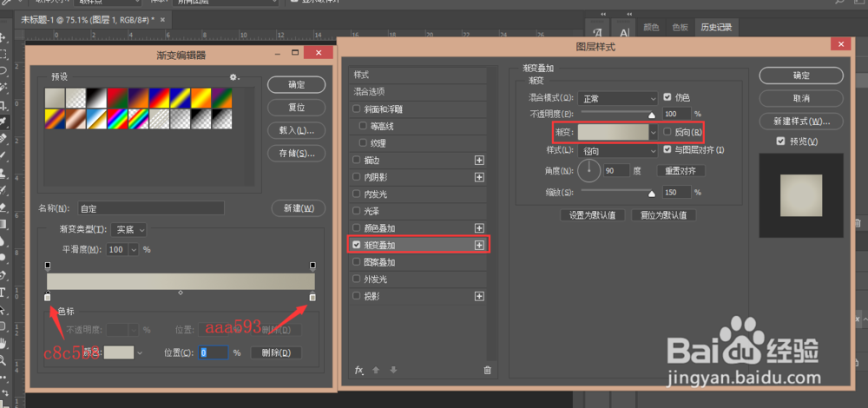Screen dimensions: 868x408
Task: Click the 名称 input field showing 自定
Action: click(x=151, y=208)
